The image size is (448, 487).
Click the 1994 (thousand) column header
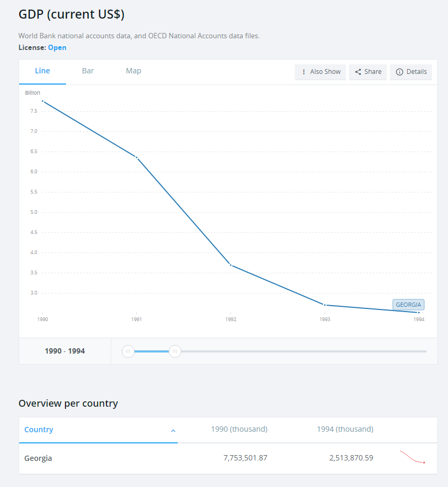point(345,429)
